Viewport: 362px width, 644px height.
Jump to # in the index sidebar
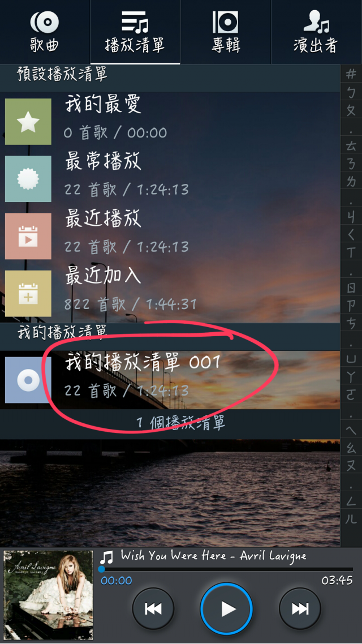click(x=351, y=74)
